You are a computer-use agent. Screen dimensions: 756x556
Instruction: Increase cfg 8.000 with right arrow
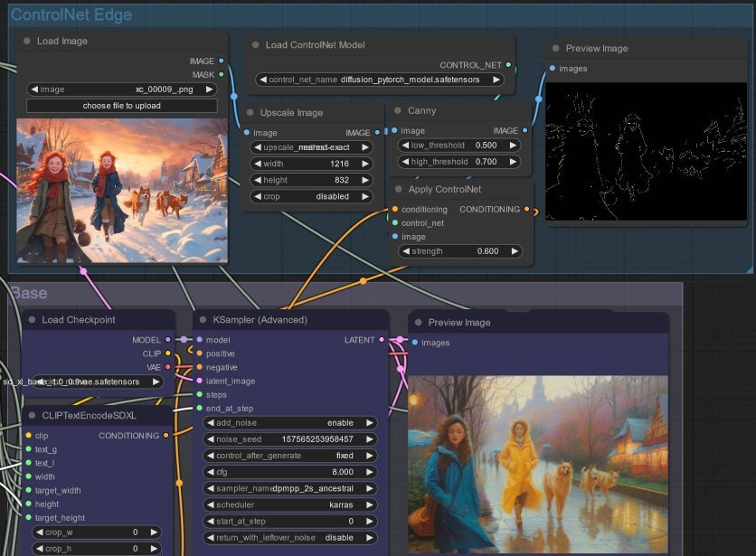(x=370, y=472)
